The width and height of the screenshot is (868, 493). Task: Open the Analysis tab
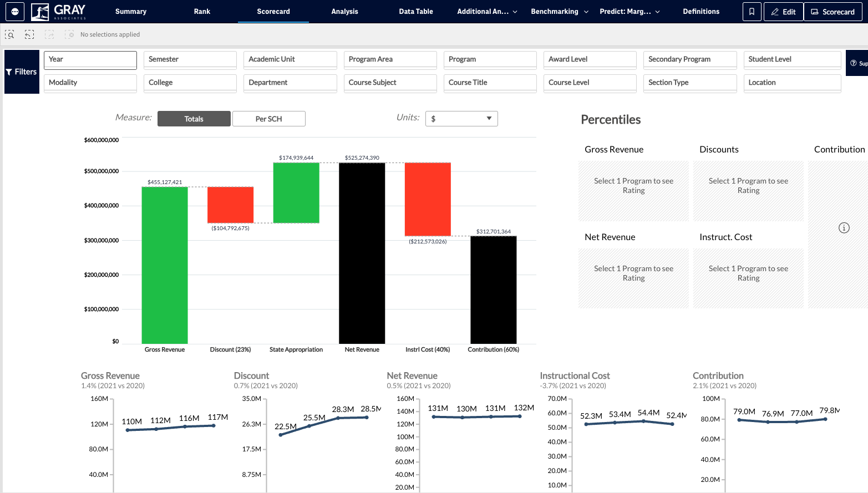[344, 11]
